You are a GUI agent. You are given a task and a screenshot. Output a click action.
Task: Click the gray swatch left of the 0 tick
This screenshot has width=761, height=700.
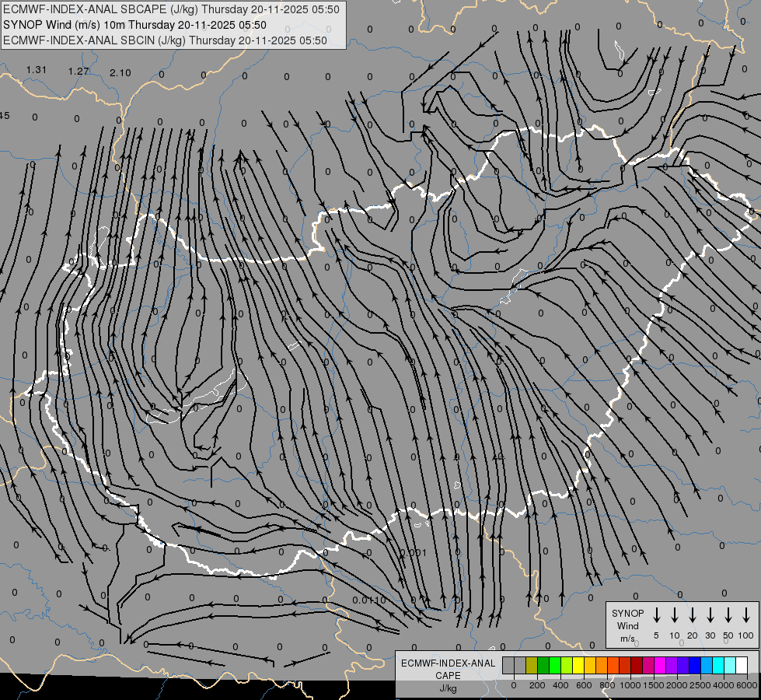(508, 665)
